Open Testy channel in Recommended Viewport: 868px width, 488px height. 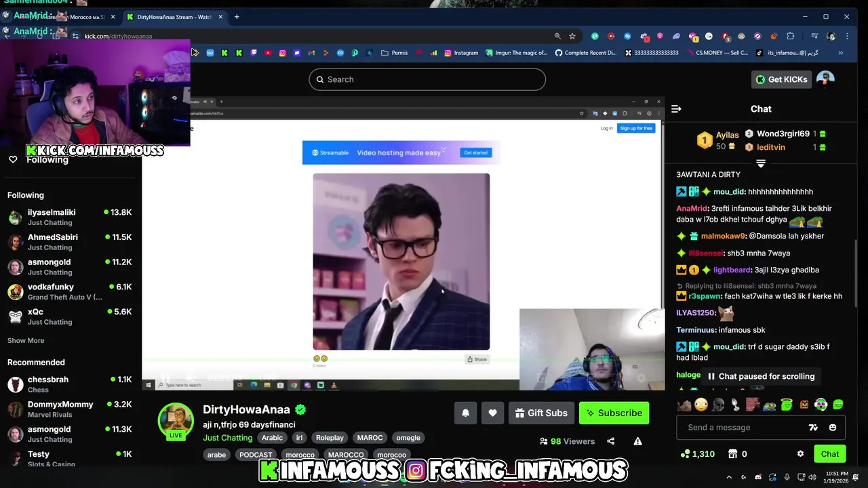coord(71,458)
